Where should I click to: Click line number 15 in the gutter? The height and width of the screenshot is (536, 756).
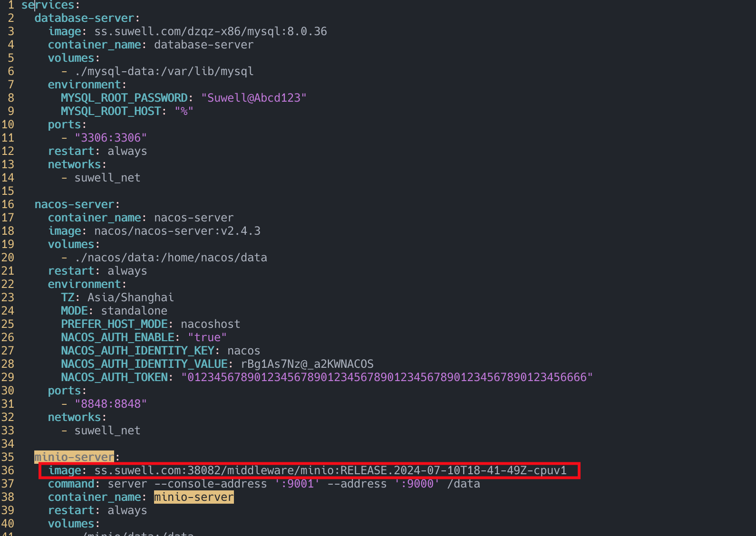tap(8, 191)
